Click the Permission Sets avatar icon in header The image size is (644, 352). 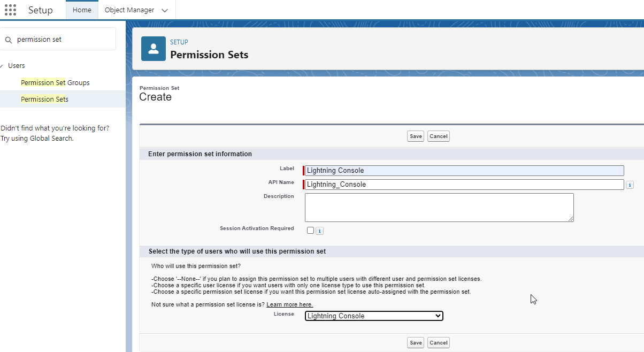coord(153,48)
